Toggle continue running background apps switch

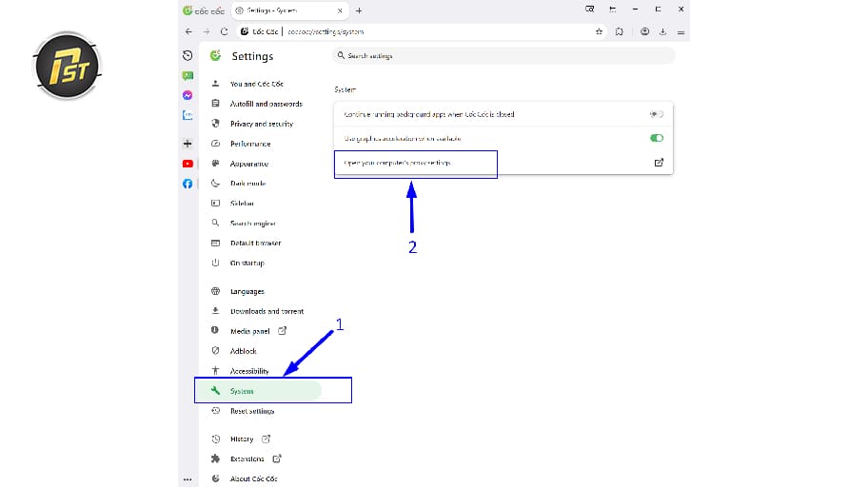pos(657,114)
